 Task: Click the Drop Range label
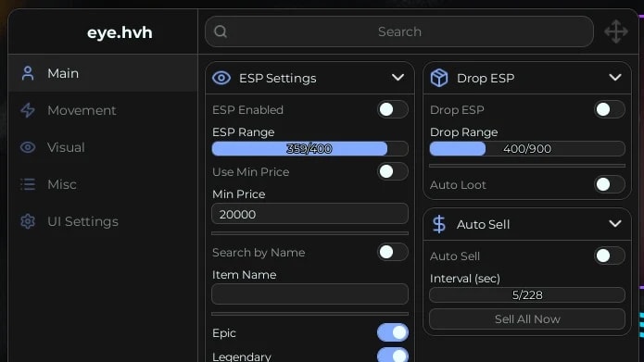tap(463, 132)
